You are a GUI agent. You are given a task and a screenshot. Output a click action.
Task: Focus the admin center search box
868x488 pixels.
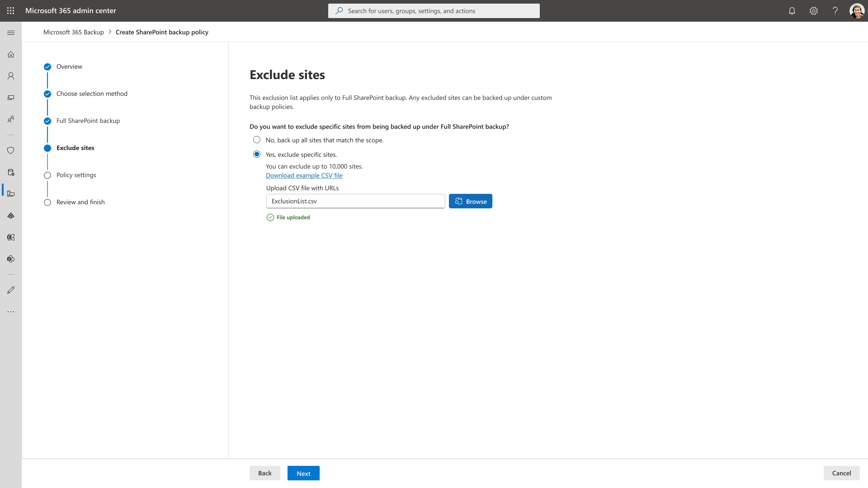(x=434, y=11)
